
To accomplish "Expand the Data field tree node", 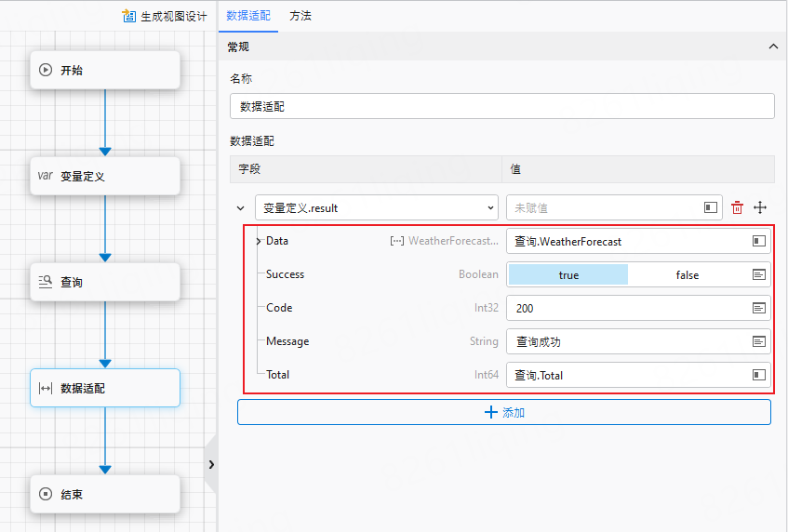I will point(258,241).
